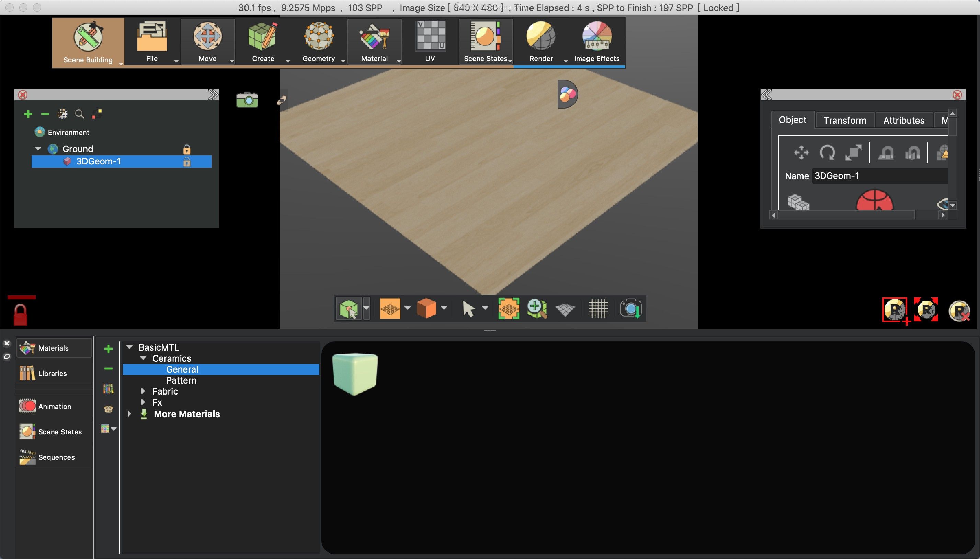Open the Animation sidebar tab

coord(54,406)
